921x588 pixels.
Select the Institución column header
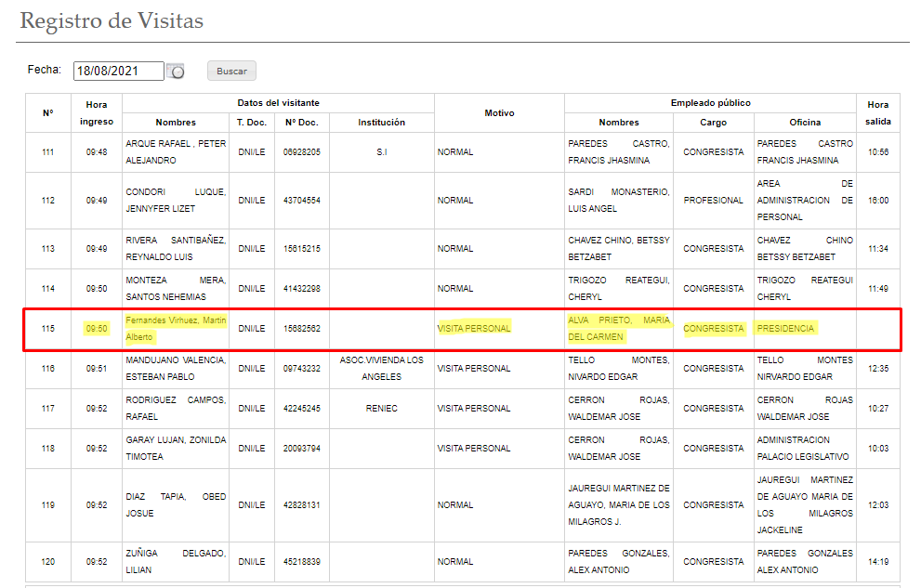click(381, 122)
